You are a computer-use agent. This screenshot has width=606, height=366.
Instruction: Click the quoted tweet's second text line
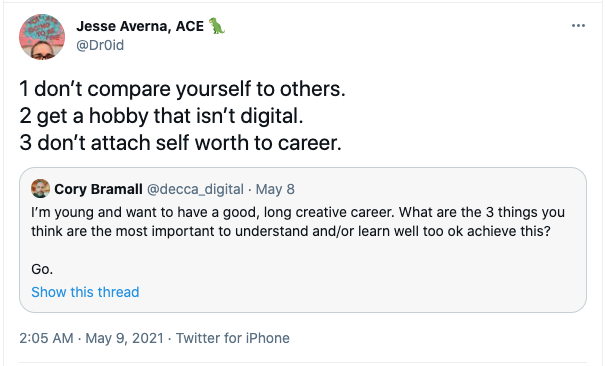coord(291,231)
